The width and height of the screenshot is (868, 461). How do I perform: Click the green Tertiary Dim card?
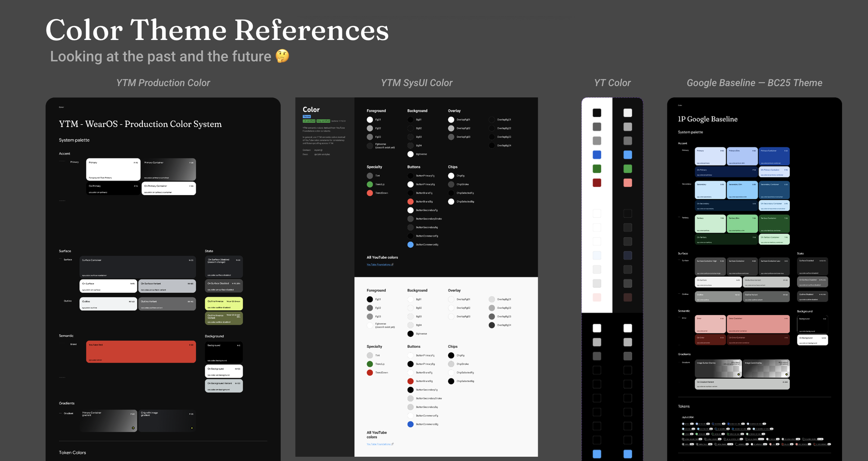(x=743, y=224)
